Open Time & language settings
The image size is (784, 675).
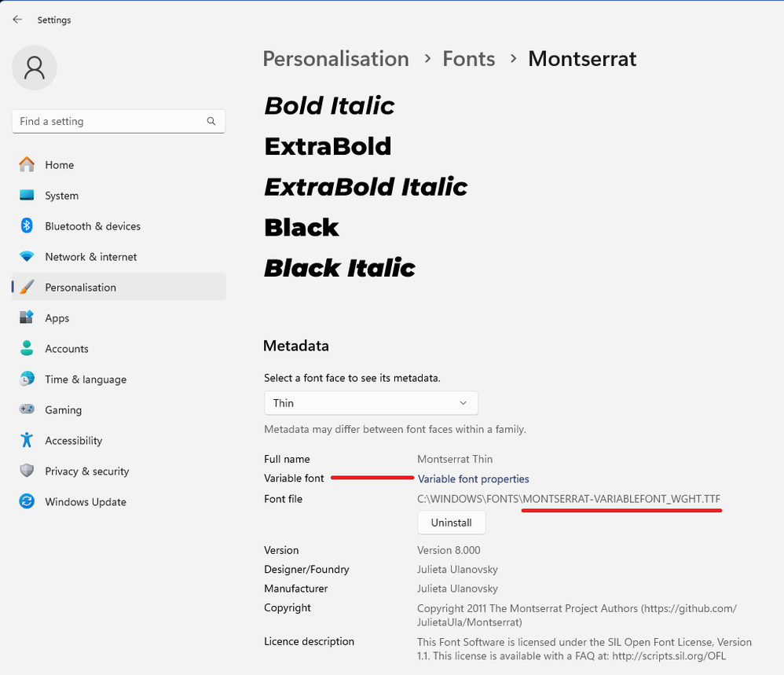point(85,380)
